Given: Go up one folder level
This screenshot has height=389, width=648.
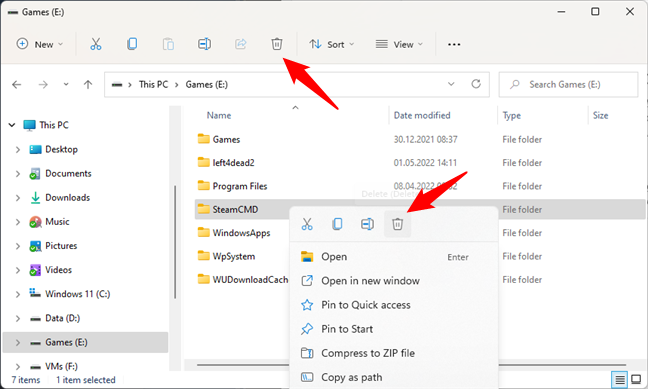Looking at the screenshot, I should pyautogui.click(x=88, y=85).
